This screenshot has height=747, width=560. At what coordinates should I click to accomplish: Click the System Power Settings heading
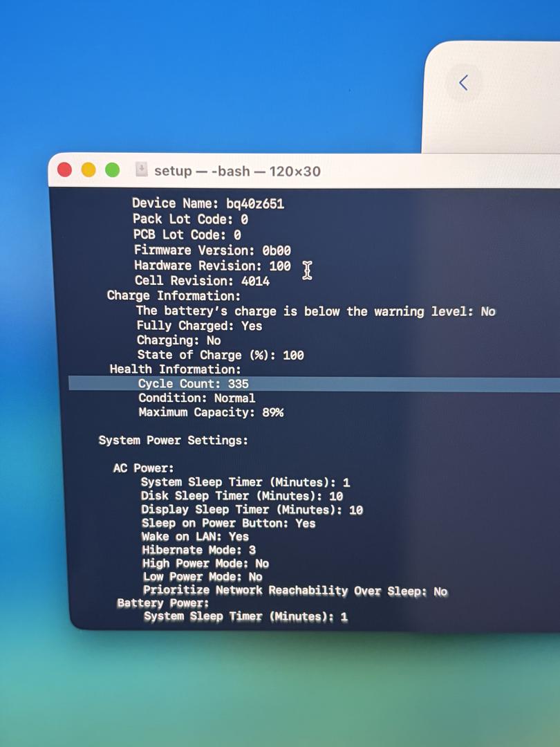[173, 441]
